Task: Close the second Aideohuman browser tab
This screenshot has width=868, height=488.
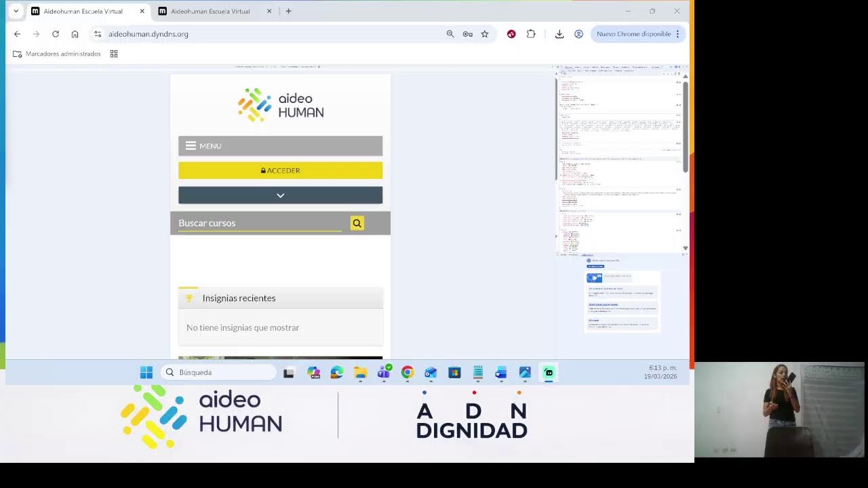Action: point(269,12)
